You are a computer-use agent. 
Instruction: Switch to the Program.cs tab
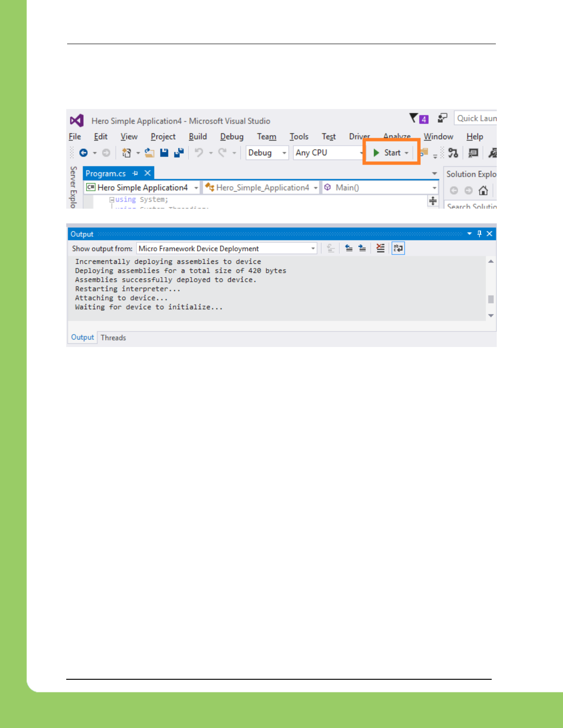pyautogui.click(x=106, y=173)
